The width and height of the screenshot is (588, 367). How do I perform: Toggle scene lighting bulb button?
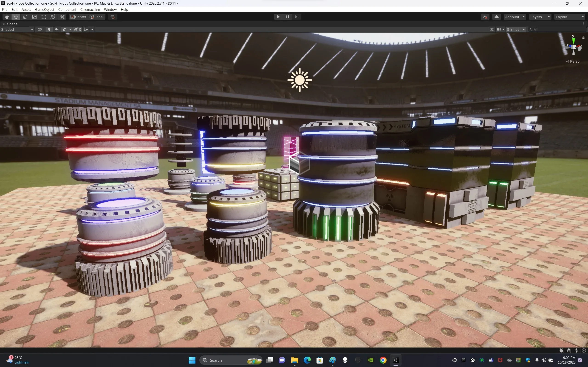click(49, 29)
